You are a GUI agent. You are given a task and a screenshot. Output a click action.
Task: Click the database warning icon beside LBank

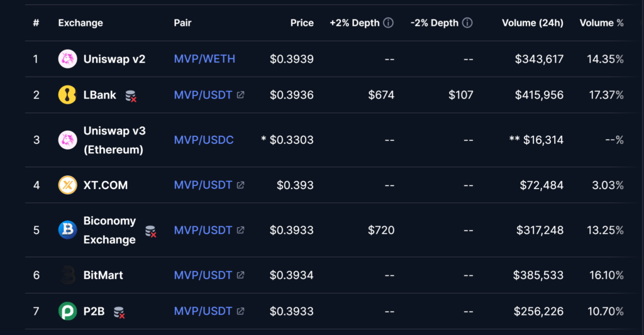131,96
